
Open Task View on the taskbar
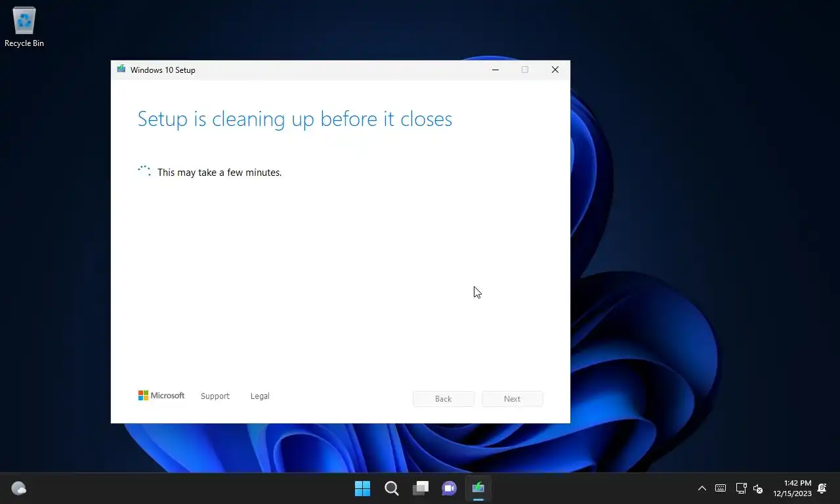click(421, 488)
